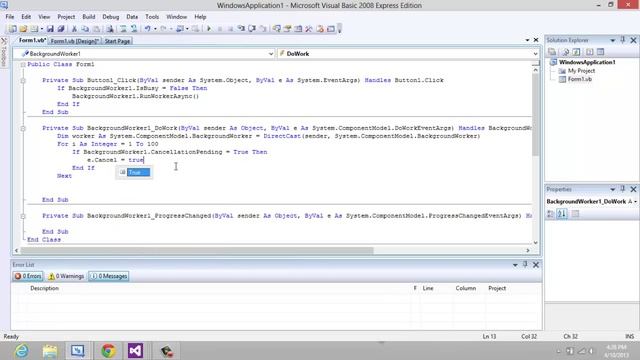Select WindowsApplication1 in Solution Explorer
The width and height of the screenshot is (640, 360).
click(587, 62)
